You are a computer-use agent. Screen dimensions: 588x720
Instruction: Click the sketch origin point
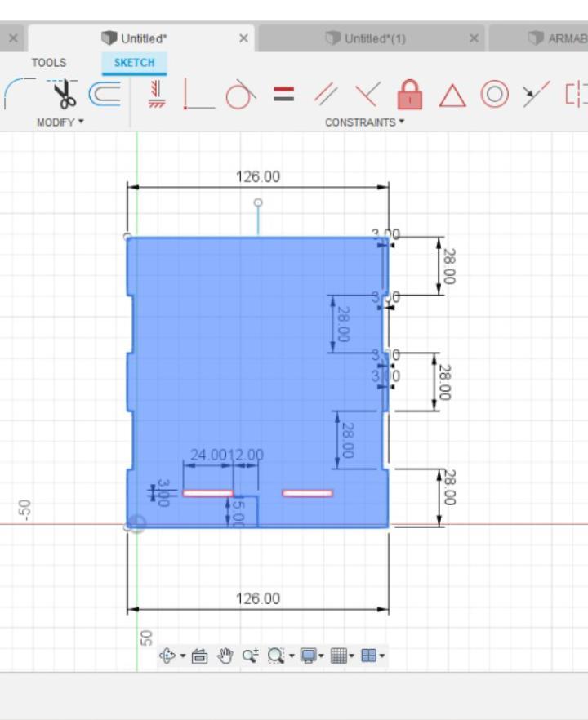136,524
